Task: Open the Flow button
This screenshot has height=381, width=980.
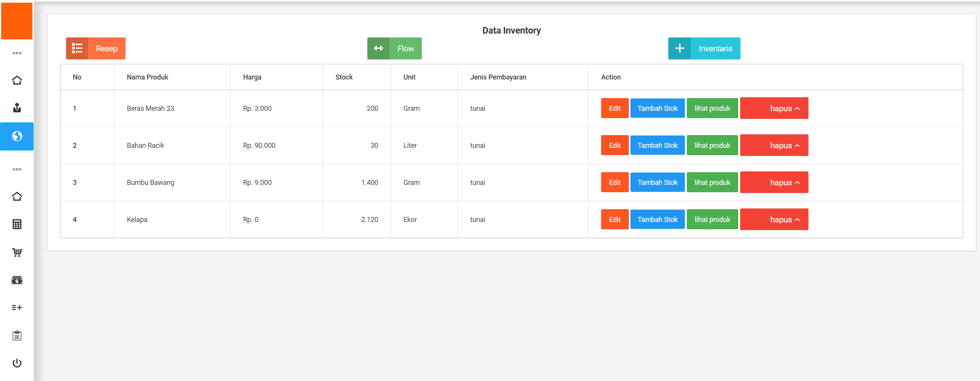Action: [394, 48]
